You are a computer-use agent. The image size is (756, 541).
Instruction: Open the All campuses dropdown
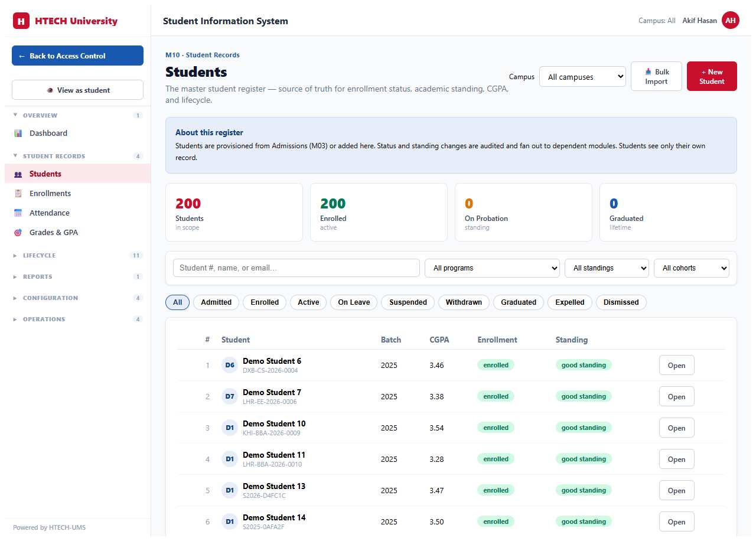582,77
